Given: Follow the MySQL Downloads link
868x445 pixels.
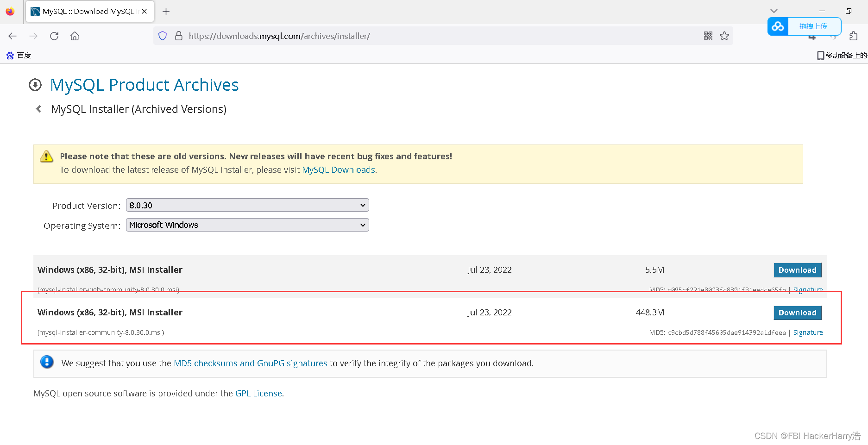Looking at the screenshot, I should [339, 170].
